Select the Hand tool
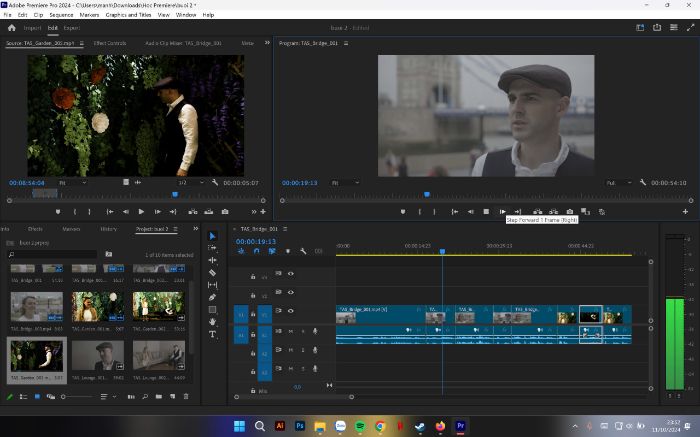This screenshot has height=437, width=700. point(212,321)
